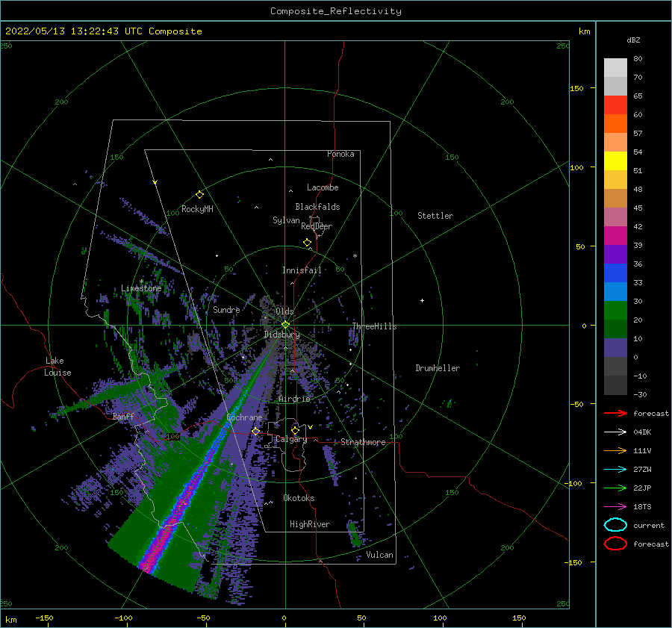
Task: Select the red 65 dBZ color swatch
Action: (615, 105)
